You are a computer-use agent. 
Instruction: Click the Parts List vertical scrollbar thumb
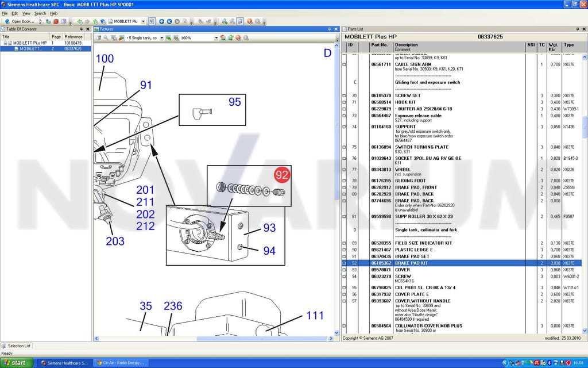[x=585, y=127]
